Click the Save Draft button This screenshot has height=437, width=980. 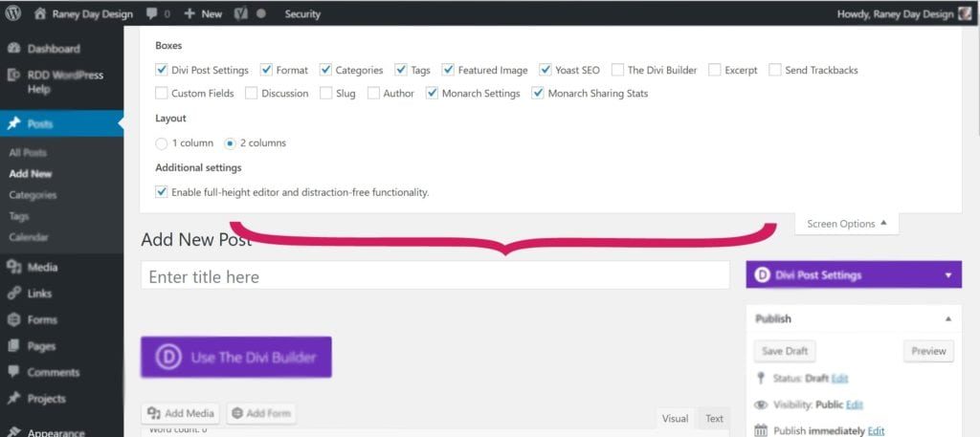tap(785, 351)
